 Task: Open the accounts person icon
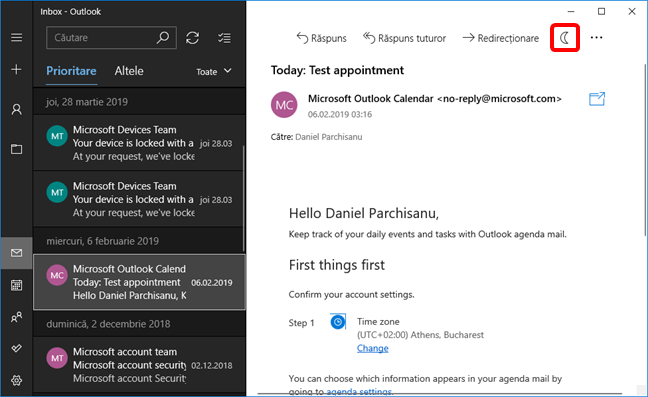point(17,109)
